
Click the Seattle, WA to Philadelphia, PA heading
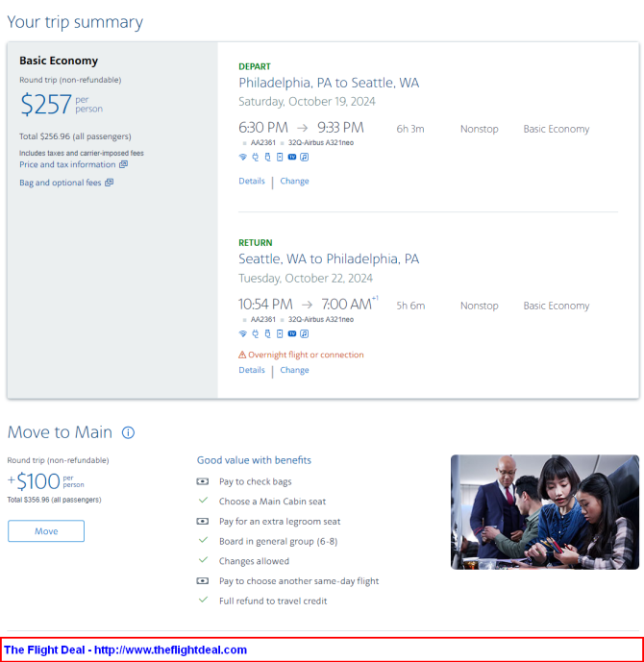(x=329, y=258)
